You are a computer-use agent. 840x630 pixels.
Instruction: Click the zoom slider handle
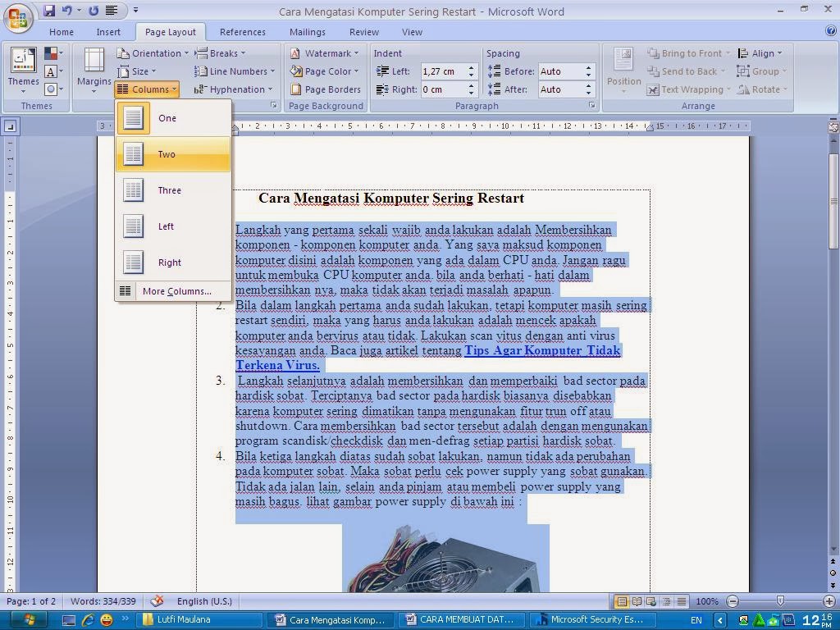point(781,600)
